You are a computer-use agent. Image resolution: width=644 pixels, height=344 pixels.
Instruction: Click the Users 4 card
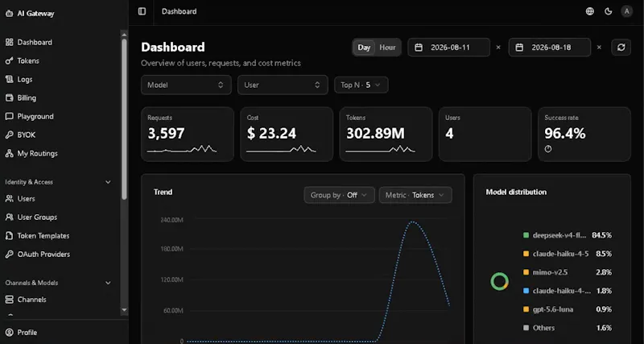pyautogui.click(x=485, y=134)
